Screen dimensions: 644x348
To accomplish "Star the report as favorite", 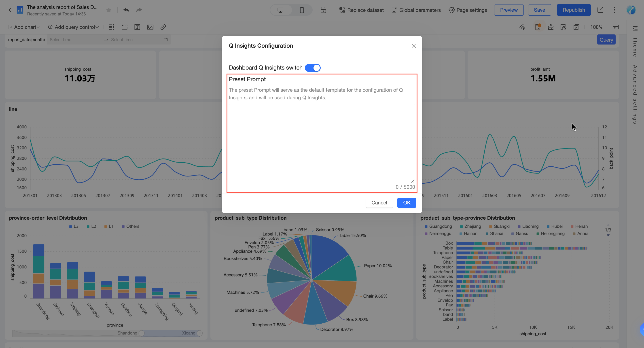I will (x=109, y=10).
